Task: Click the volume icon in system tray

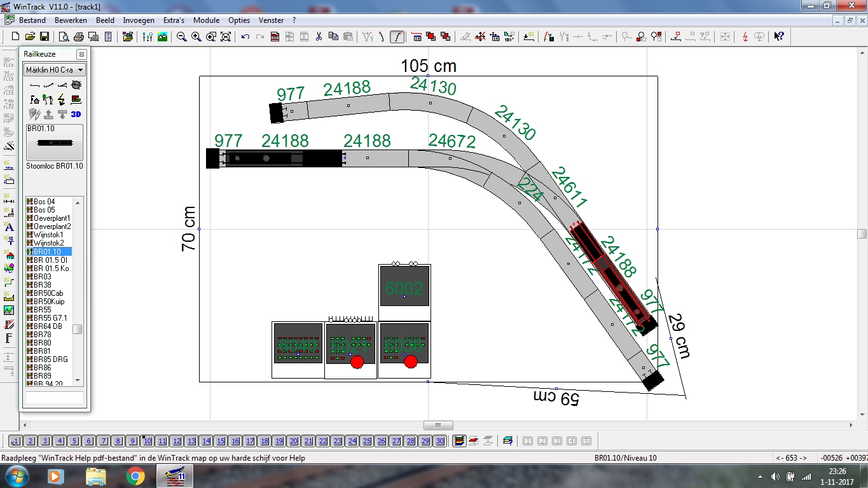Action: pyautogui.click(x=775, y=477)
